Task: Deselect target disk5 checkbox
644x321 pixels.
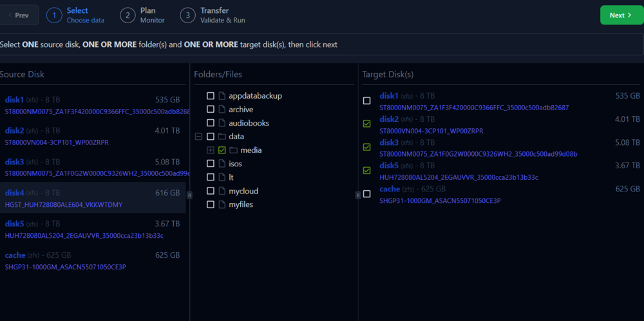Action: (367, 170)
